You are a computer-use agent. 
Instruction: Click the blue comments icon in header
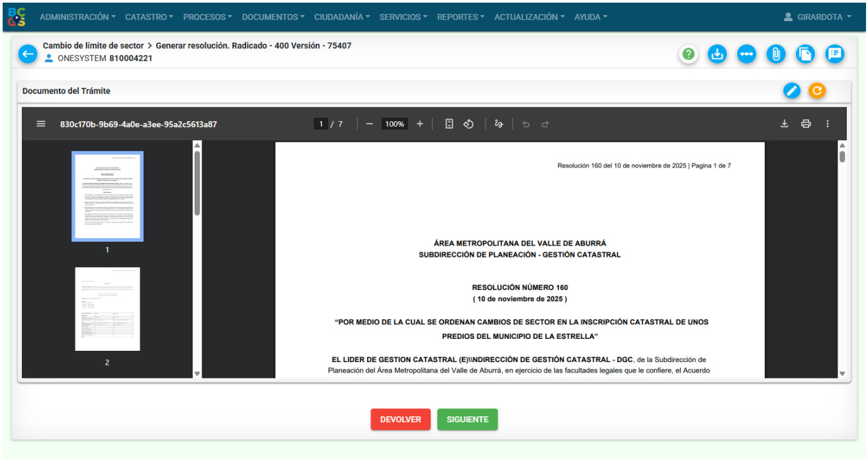tap(835, 54)
